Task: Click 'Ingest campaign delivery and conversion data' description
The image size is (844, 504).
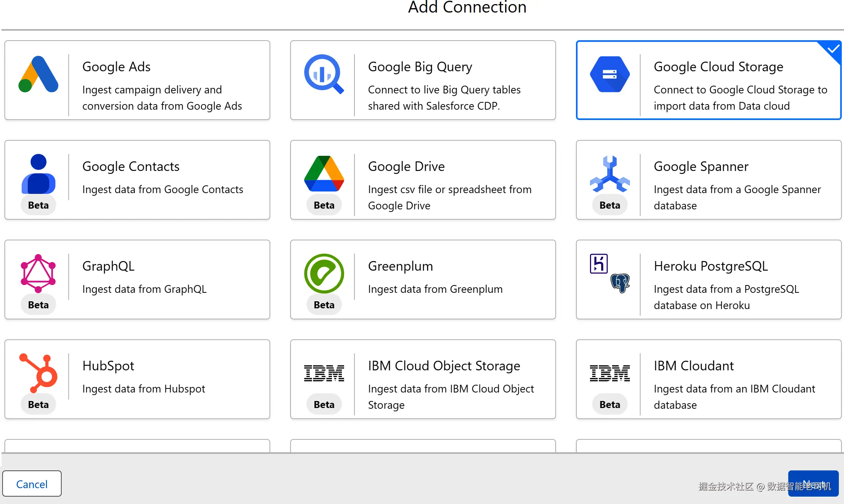Action: (162, 97)
